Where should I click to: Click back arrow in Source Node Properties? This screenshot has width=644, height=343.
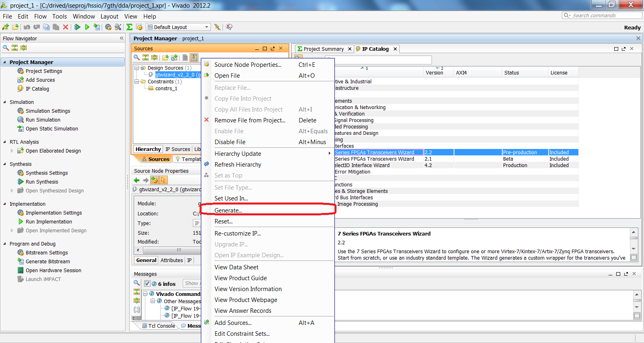(137, 180)
